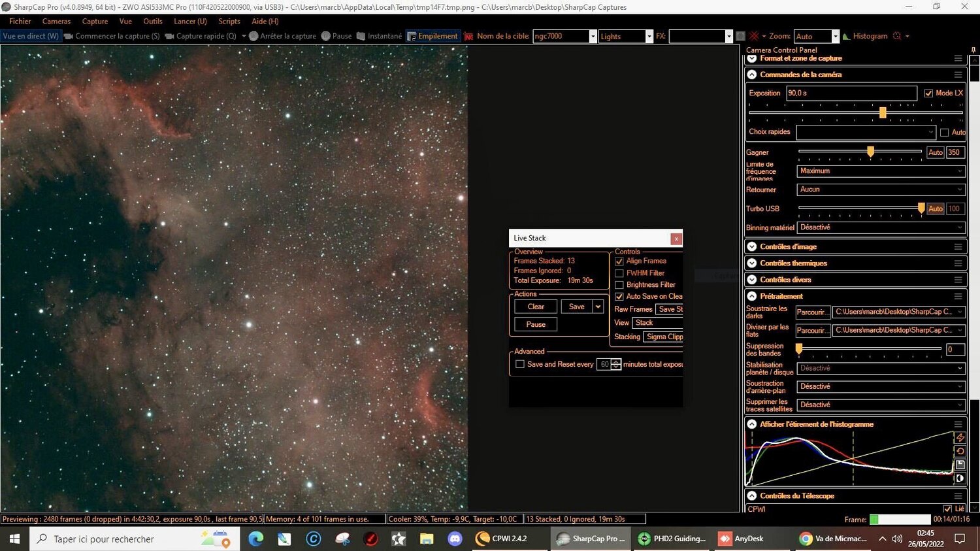Browse for flats with the second Parcourir button
980x551 pixels.
[813, 330]
